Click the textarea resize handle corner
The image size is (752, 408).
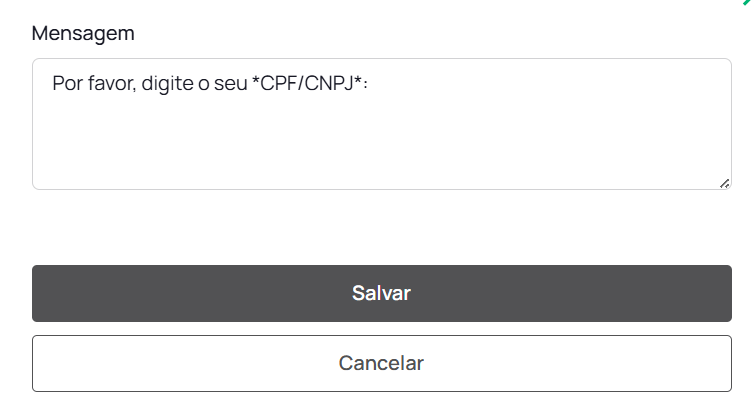click(x=724, y=183)
